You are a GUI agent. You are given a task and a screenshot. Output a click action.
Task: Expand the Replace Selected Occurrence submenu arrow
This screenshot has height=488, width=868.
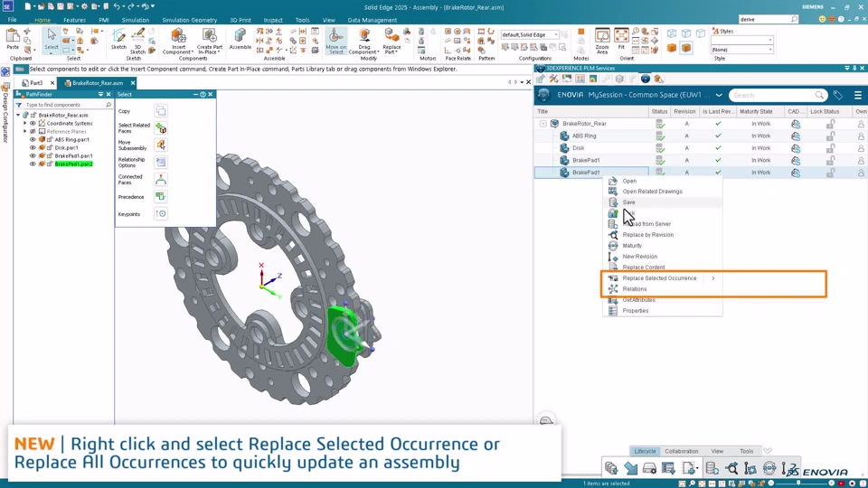click(x=713, y=278)
